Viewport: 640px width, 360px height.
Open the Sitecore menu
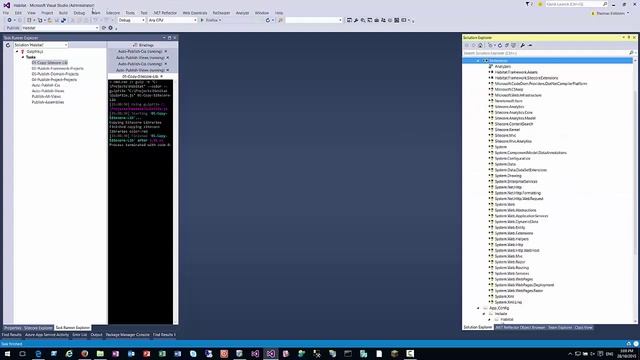click(113, 13)
